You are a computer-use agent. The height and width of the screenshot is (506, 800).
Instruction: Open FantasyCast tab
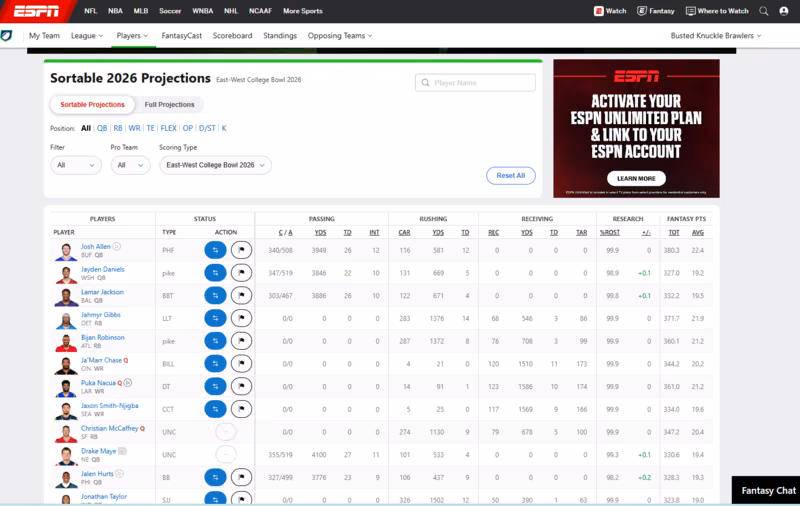point(182,36)
